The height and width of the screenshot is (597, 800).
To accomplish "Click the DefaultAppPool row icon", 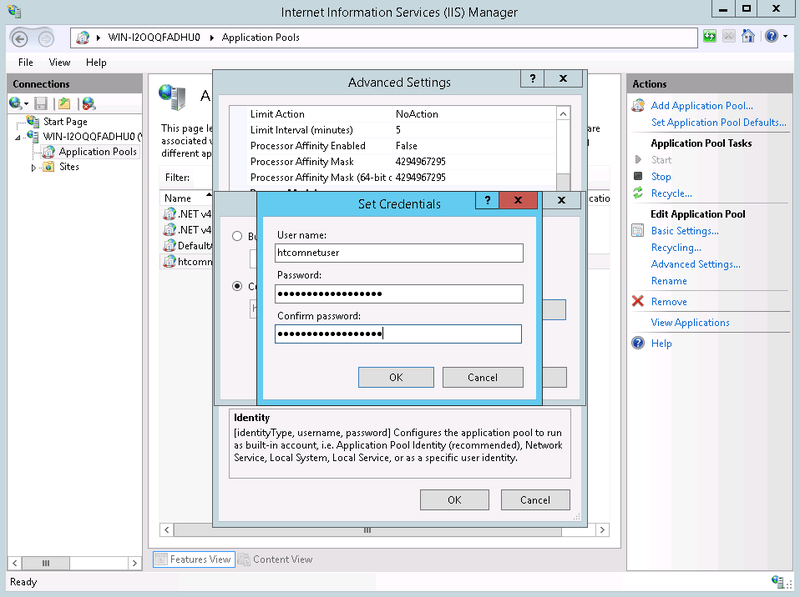I will click(169, 245).
